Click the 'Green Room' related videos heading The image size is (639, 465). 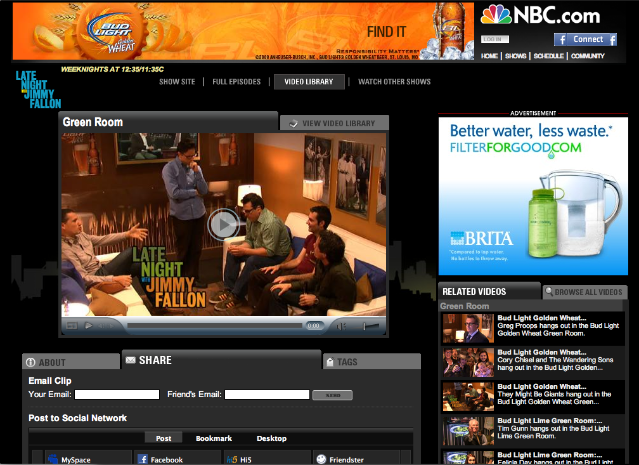point(465,306)
